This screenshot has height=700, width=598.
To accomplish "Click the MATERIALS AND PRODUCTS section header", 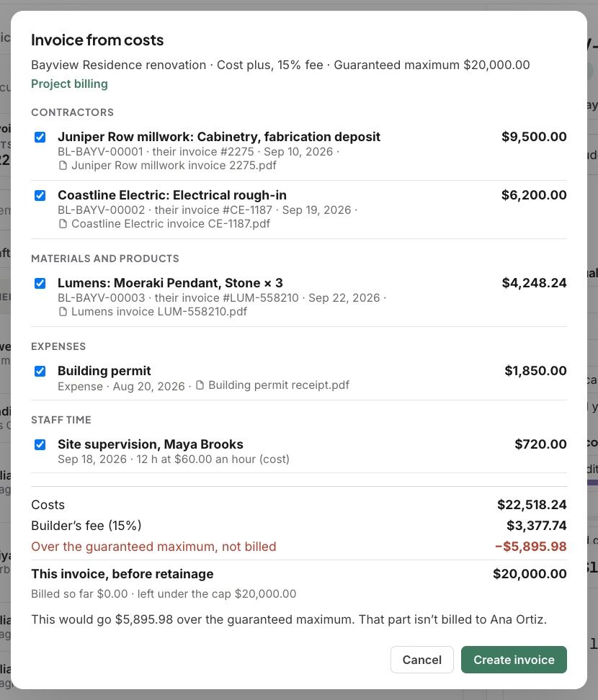I will 105,259.
